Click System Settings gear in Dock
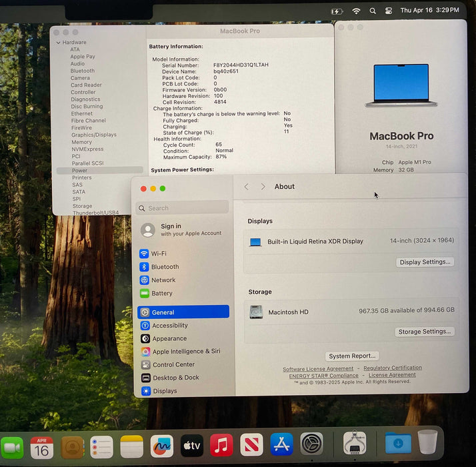This screenshot has height=467, width=476. [x=312, y=444]
